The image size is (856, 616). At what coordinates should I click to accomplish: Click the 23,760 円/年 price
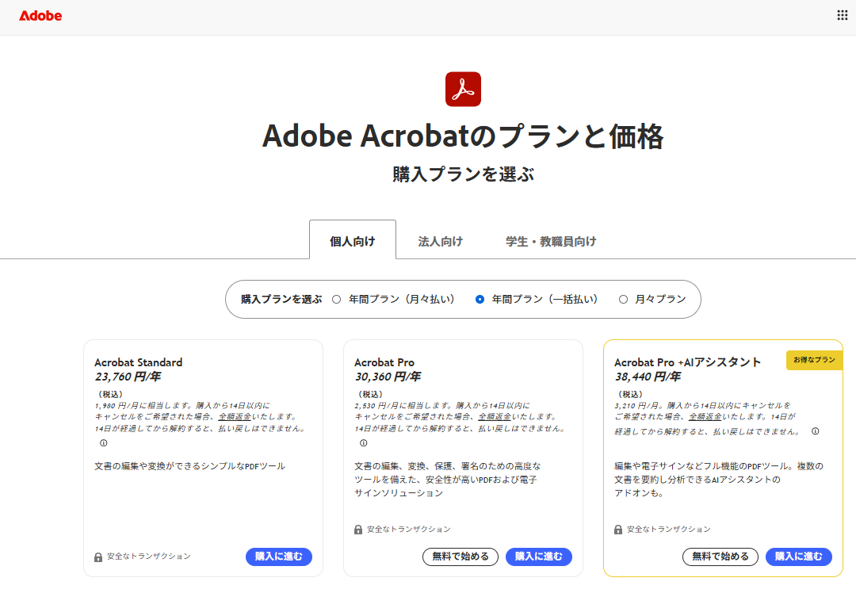click(x=128, y=377)
